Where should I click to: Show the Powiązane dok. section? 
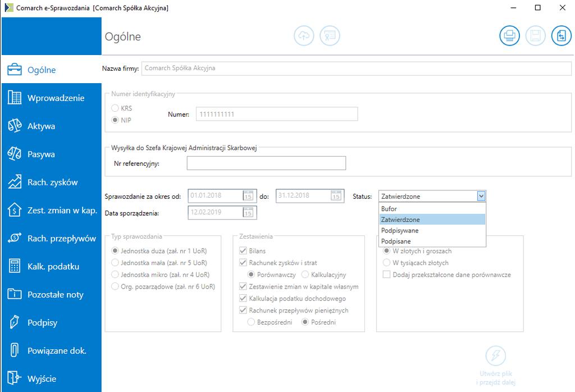pos(52,350)
